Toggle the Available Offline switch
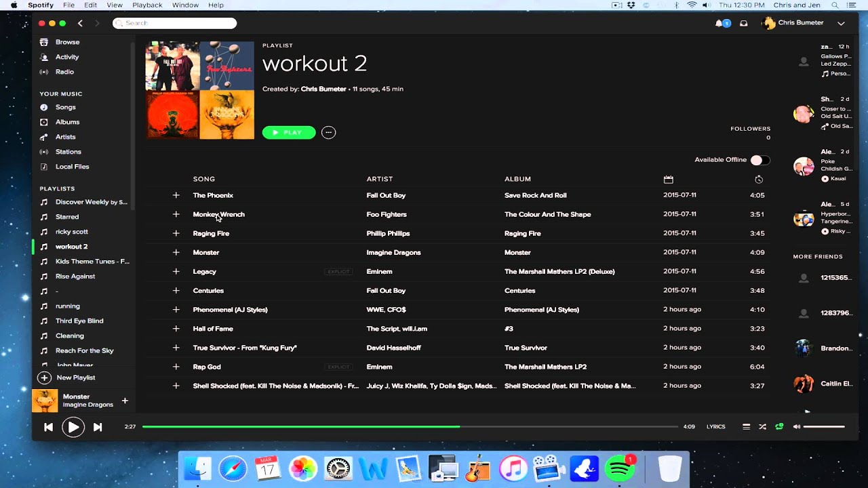Image resolution: width=868 pixels, height=488 pixels. coord(760,160)
